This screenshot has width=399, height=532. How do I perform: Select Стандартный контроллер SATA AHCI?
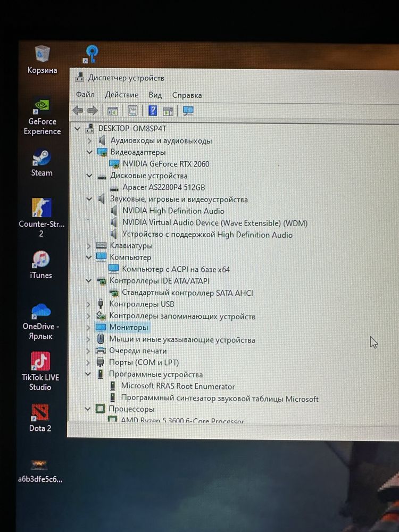click(187, 293)
